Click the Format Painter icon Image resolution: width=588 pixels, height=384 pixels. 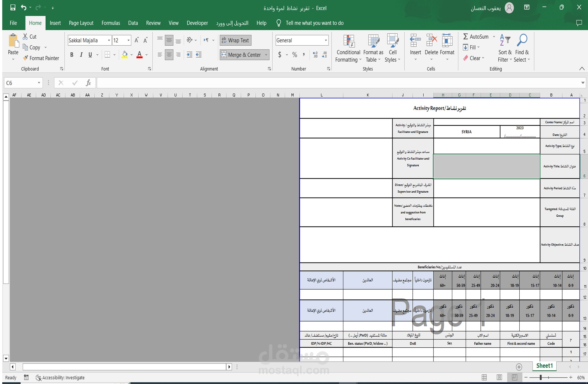pos(25,58)
